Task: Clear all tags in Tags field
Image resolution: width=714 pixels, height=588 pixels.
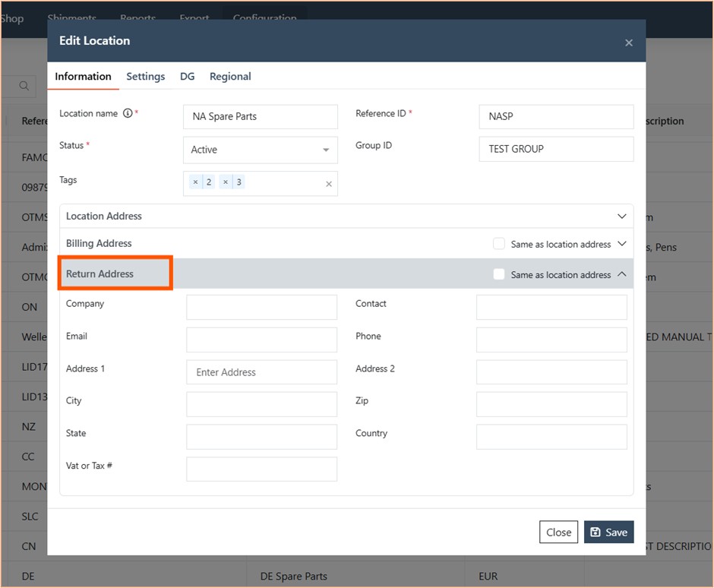Action: pyautogui.click(x=329, y=184)
